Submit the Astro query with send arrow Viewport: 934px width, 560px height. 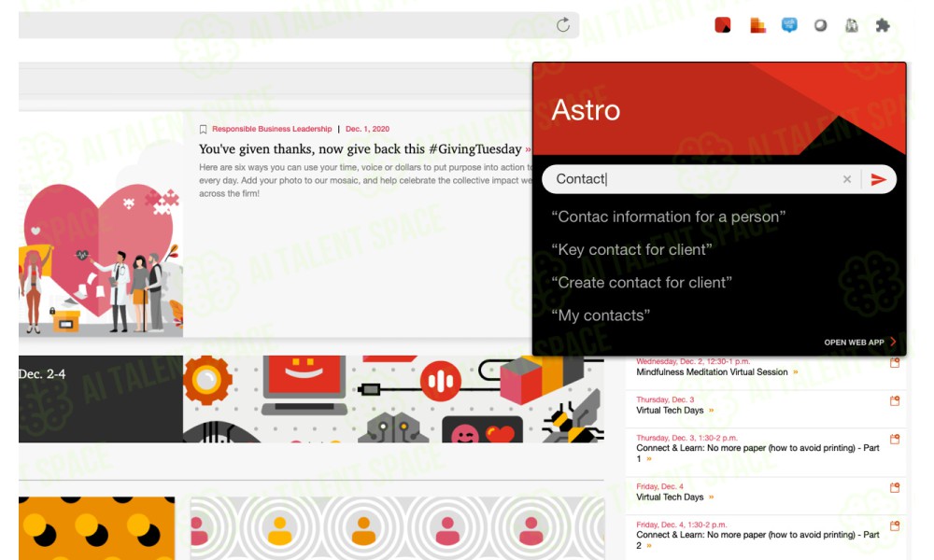(x=878, y=179)
